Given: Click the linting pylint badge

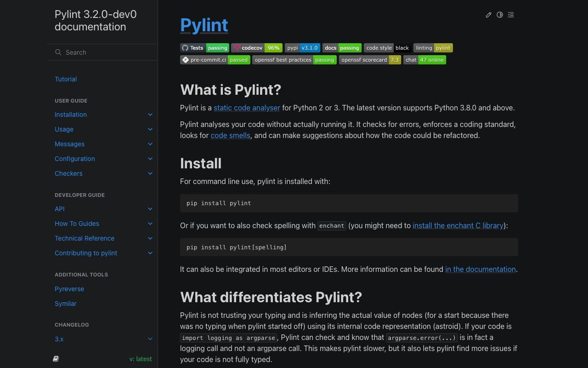Looking at the screenshot, I should coord(433,48).
